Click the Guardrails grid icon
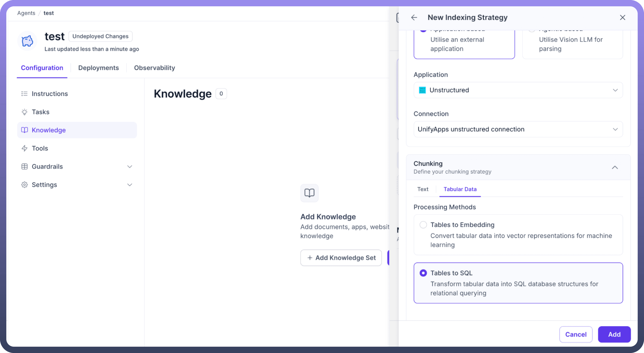Screen dimensions: 644x353 (24, 167)
